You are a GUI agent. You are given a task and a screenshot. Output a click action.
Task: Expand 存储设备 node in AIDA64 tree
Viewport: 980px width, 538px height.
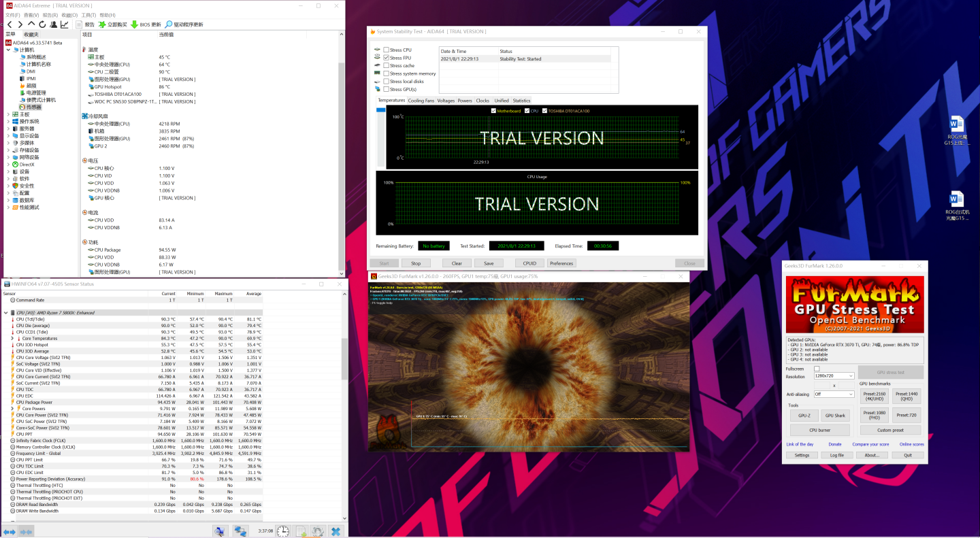point(9,150)
